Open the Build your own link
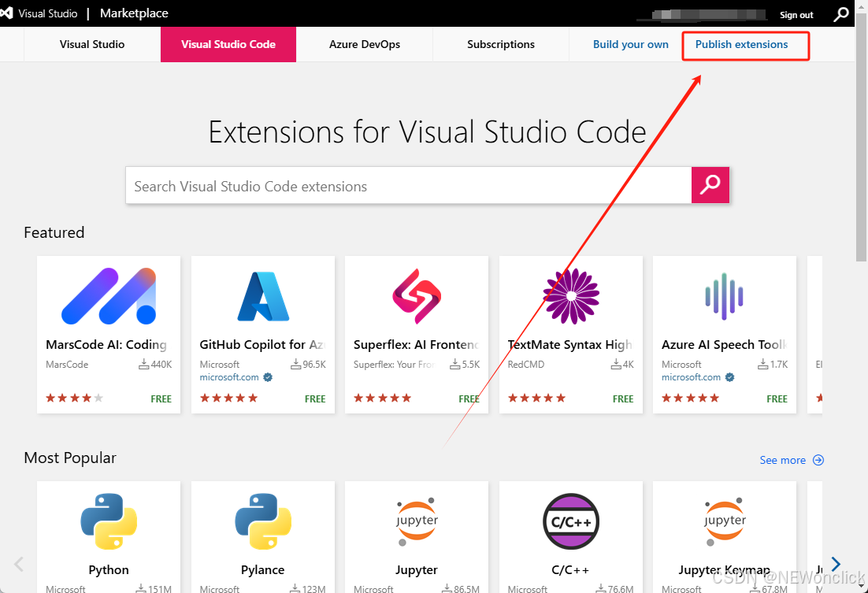This screenshot has height=593, width=868. click(630, 44)
